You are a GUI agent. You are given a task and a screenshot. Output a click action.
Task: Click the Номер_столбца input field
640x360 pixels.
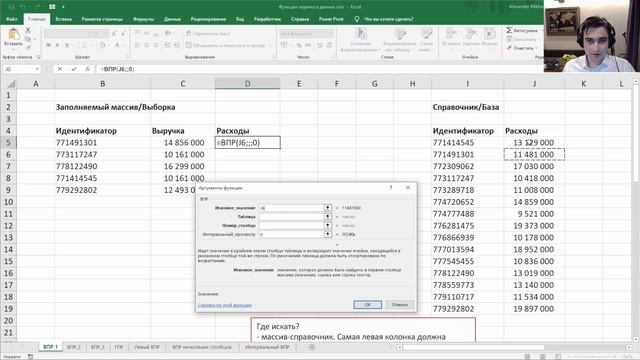(x=291, y=225)
